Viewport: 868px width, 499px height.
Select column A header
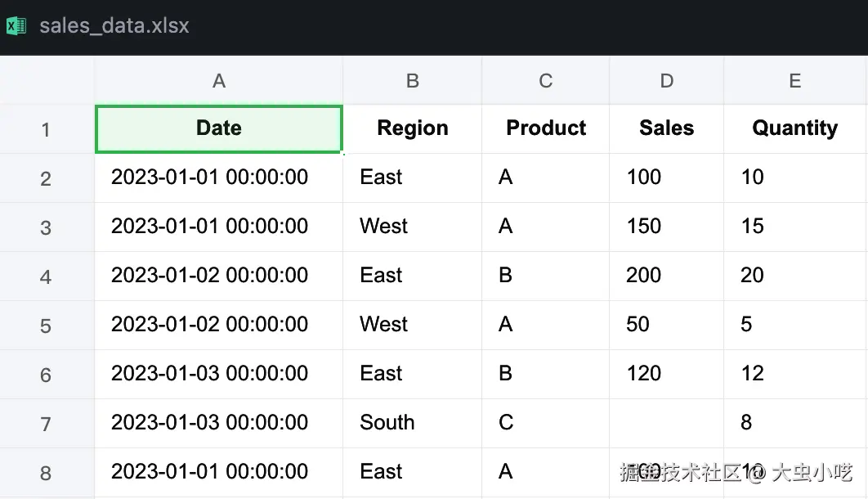(218, 80)
